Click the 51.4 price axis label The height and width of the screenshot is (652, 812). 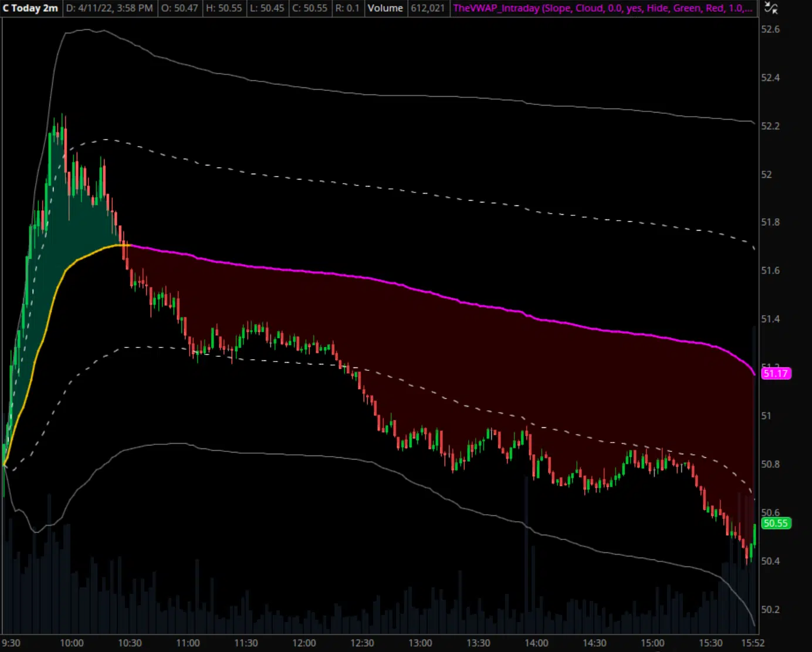click(x=770, y=319)
